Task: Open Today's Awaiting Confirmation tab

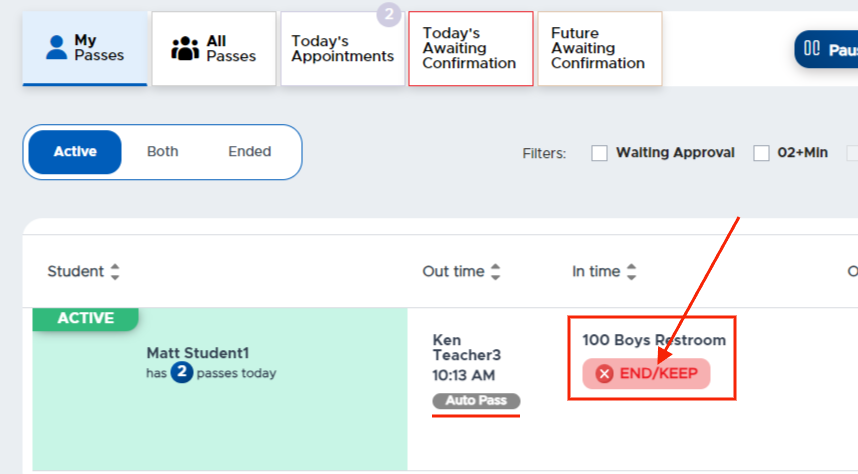Action: [471, 48]
